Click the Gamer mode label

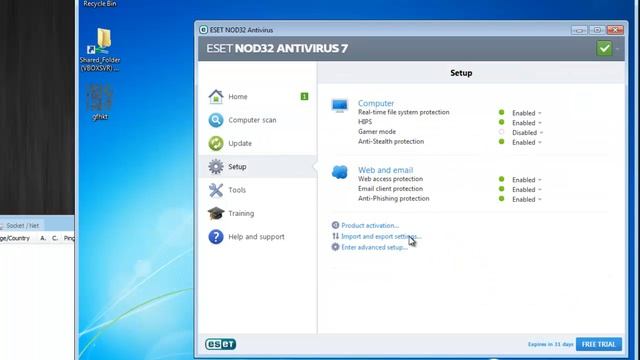tap(377, 132)
